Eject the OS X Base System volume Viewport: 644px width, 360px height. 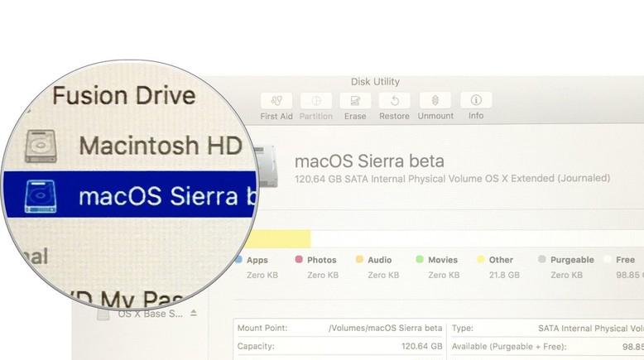tap(194, 313)
